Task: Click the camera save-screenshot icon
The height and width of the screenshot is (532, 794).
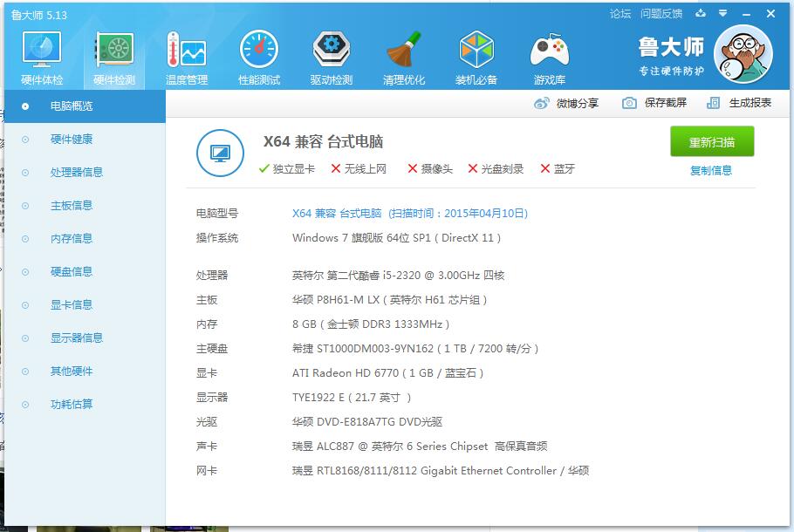Action: pos(629,103)
